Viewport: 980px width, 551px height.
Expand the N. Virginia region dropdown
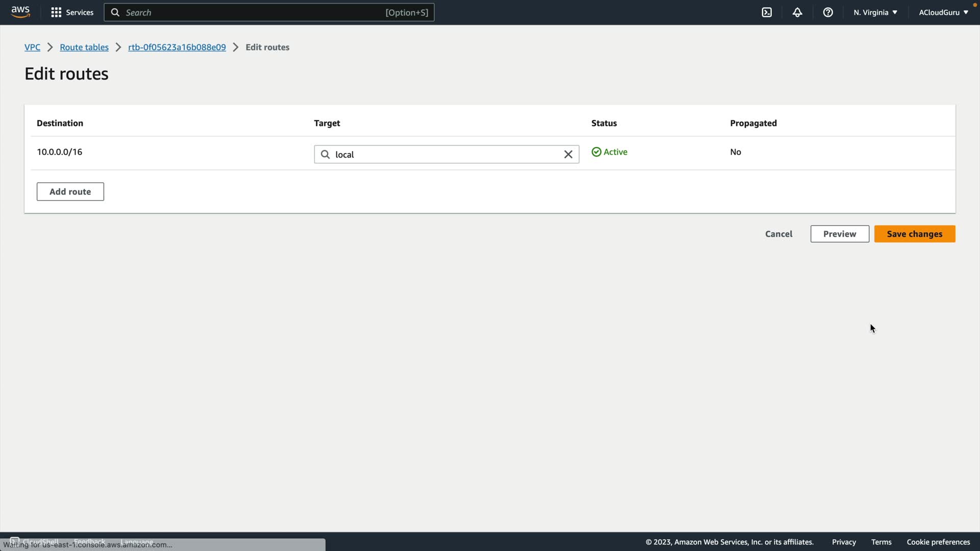pyautogui.click(x=875, y=12)
